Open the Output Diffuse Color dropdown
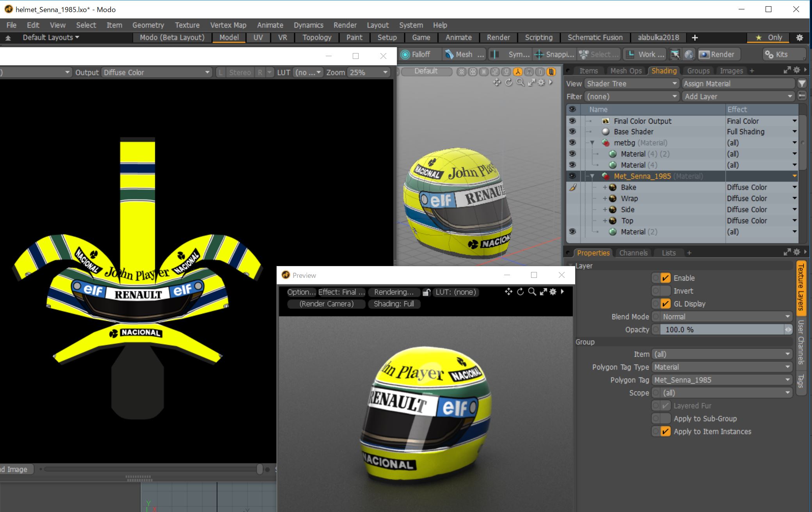The width and height of the screenshot is (812, 512). pyautogui.click(x=156, y=73)
